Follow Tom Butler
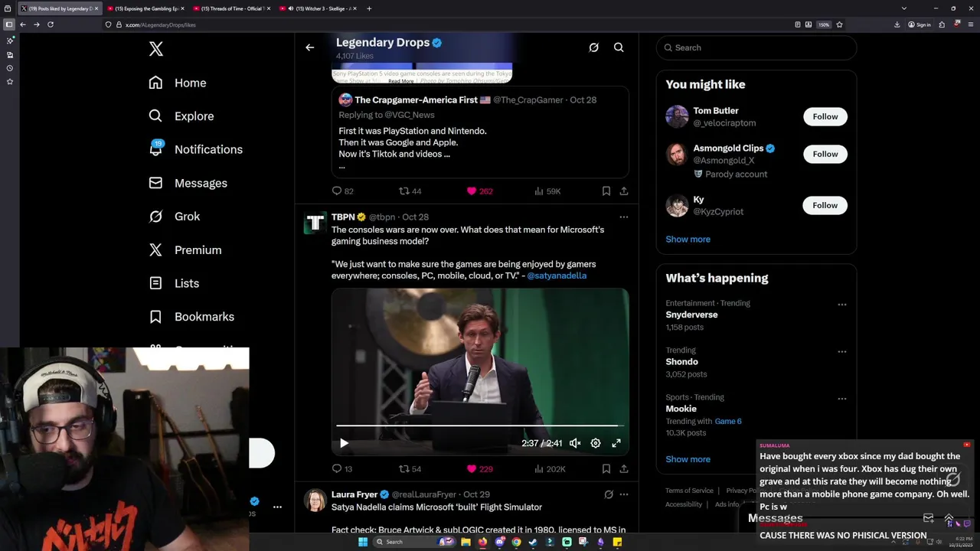 [x=825, y=116]
